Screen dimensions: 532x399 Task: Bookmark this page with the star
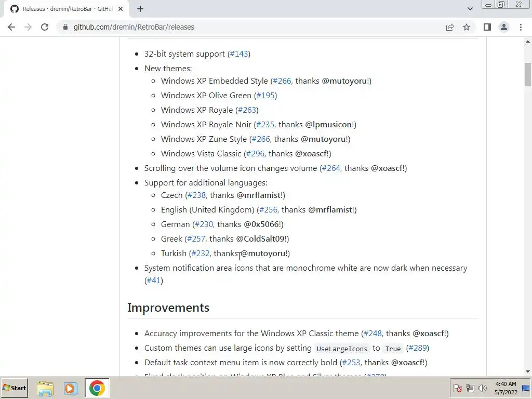tap(467, 27)
